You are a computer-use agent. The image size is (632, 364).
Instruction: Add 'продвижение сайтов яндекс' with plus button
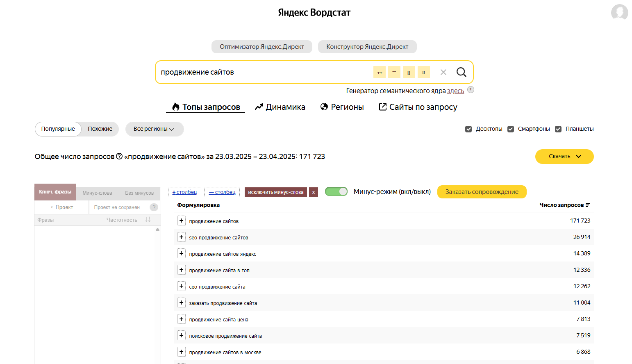[182, 253]
